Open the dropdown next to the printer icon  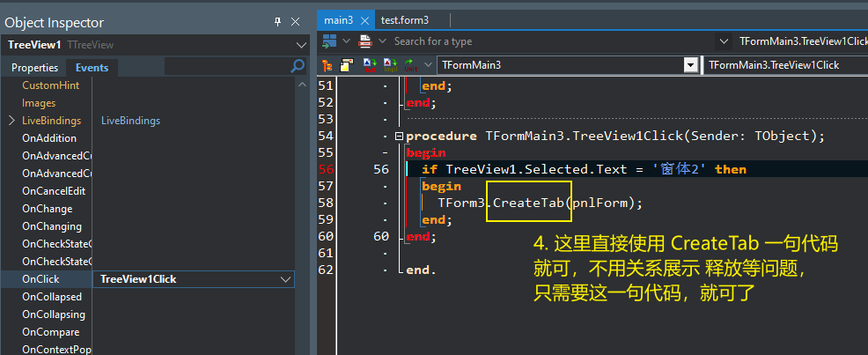382,41
